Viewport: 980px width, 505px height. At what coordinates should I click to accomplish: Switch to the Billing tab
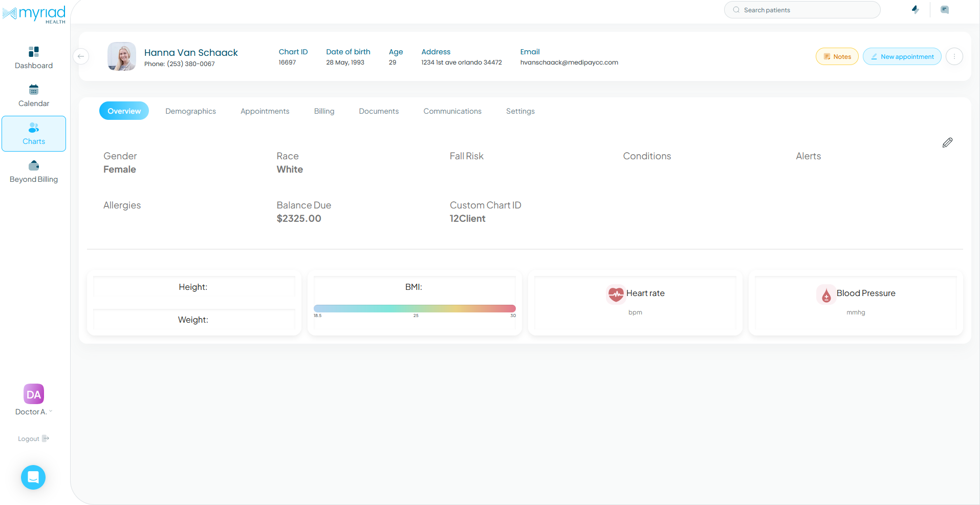324,111
